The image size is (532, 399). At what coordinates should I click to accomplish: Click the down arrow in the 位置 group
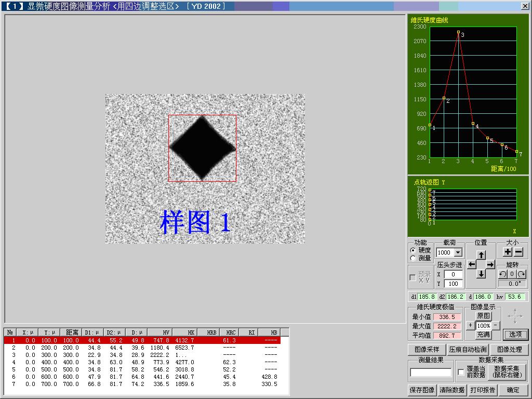(481, 274)
